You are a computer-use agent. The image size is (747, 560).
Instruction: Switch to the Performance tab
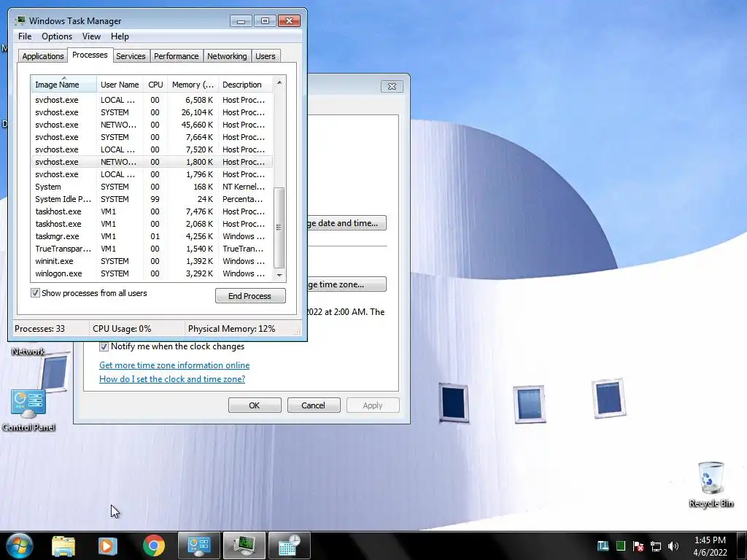(x=176, y=56)
